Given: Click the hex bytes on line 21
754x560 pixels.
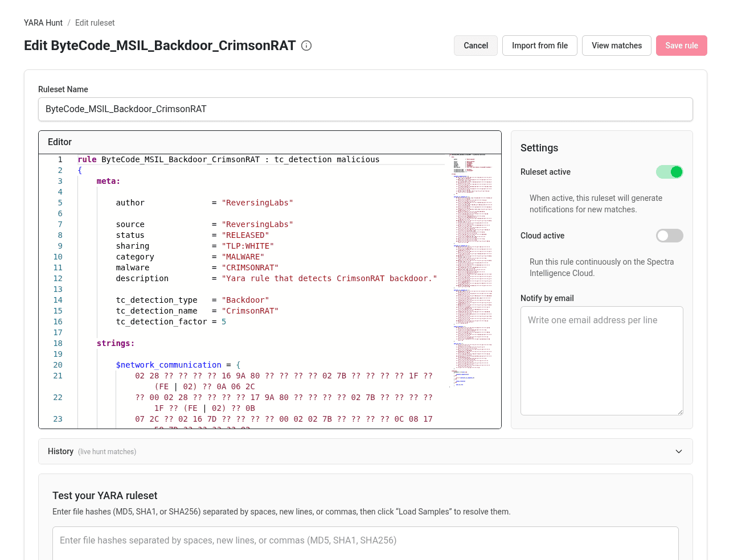Looking at the screenshot, I should (x=284, y=381).
